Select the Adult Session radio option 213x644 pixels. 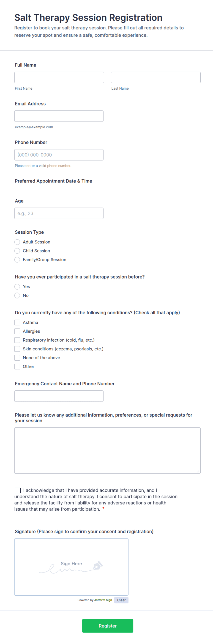pos(17,242)
